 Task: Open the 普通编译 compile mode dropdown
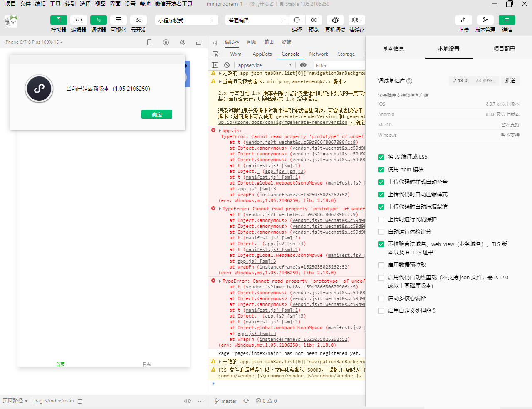(257, 20)
